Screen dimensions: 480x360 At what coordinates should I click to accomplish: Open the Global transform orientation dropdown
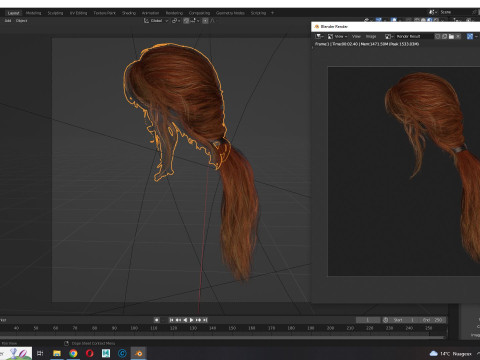(156, 21)
